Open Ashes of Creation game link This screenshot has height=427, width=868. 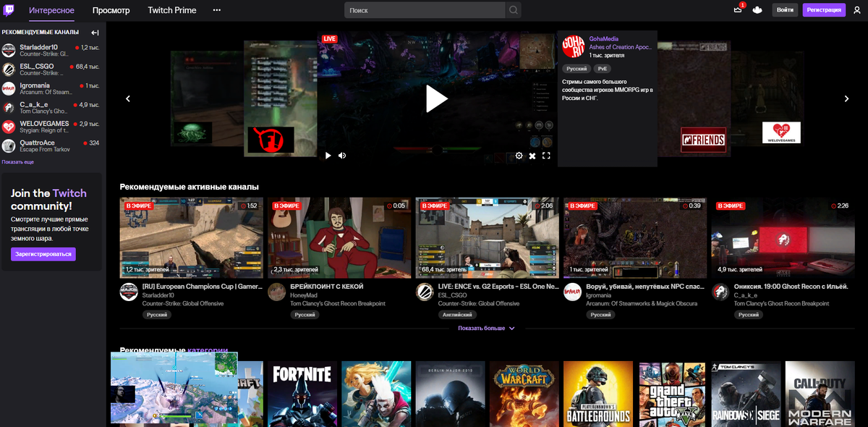(620, 47)
